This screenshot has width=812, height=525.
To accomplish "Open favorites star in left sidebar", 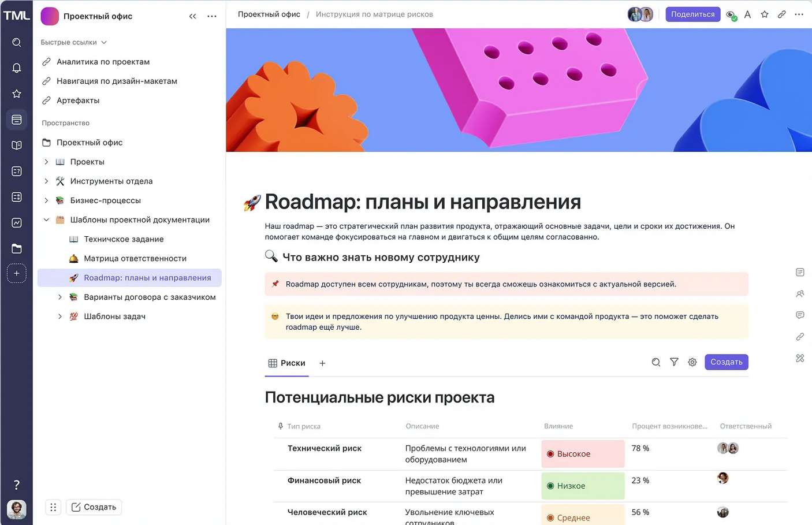I will pyautogui.click(x=17, y=94).
